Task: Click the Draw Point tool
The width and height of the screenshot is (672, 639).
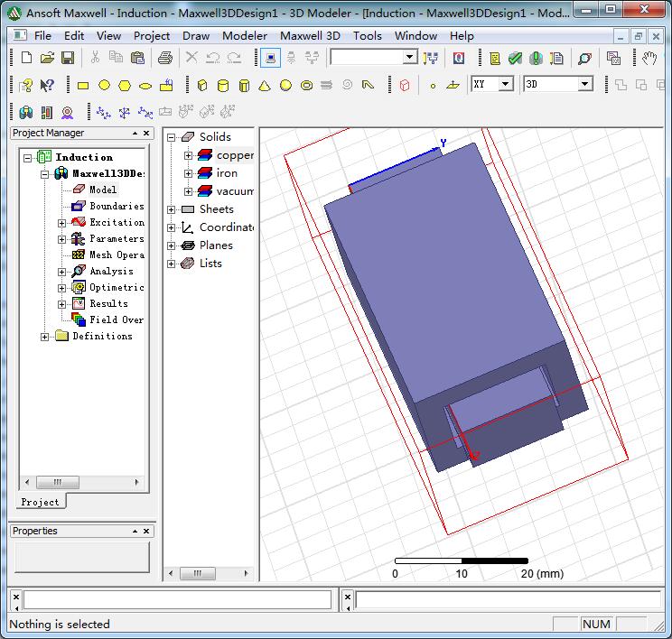Action: [x=433, y=86]
